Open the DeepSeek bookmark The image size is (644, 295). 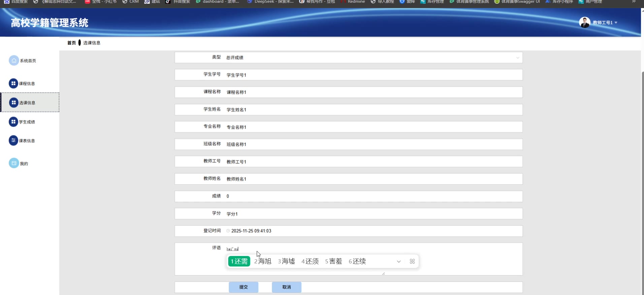tap(270, 2)
